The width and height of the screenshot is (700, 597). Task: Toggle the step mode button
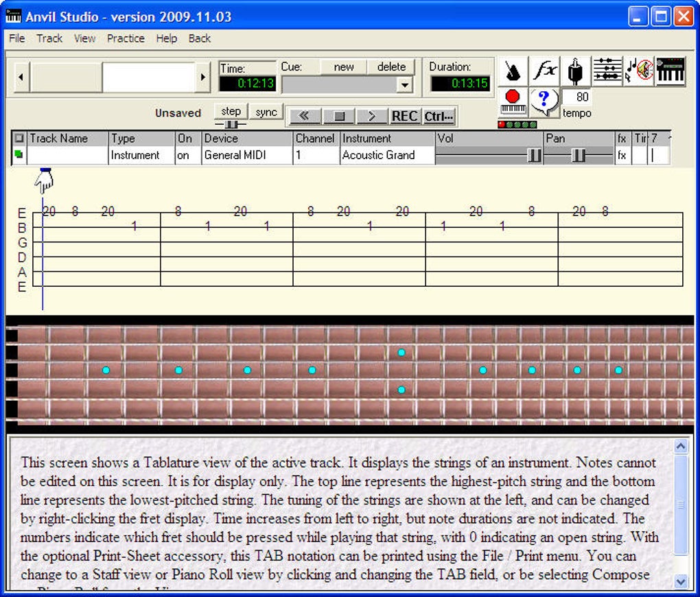pyautogui.click(x=231, y=111)
